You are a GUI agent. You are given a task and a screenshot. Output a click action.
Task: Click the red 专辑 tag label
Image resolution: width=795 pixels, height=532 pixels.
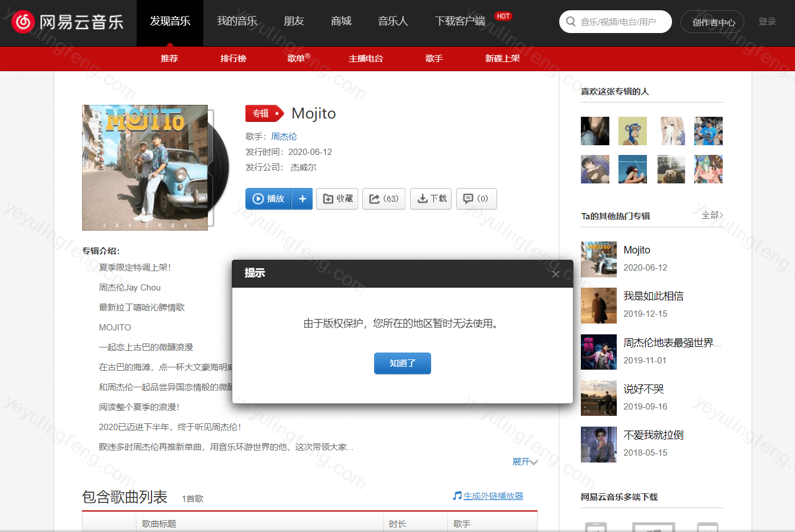point(264,113)
